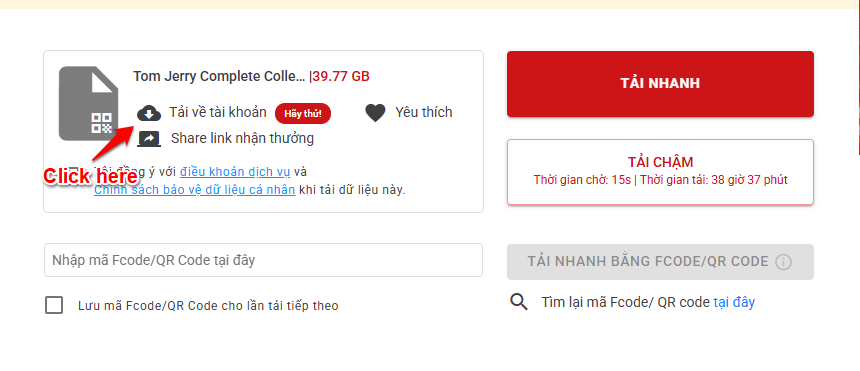The width and height of the screenshot is (860, 371).
Task: Enable 'Lưu mã Fcode/QR Code' checkbox
Action: click(x=54, y=305)
